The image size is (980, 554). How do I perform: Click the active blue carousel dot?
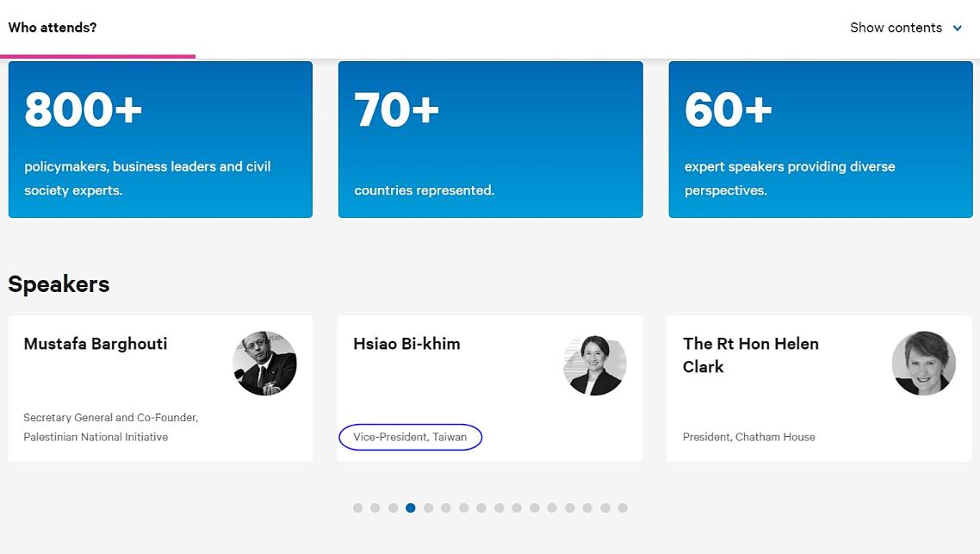point(411,507)
